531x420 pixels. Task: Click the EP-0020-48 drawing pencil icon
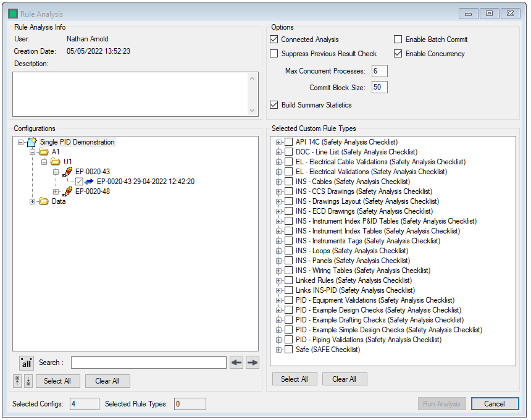point(67,191)
